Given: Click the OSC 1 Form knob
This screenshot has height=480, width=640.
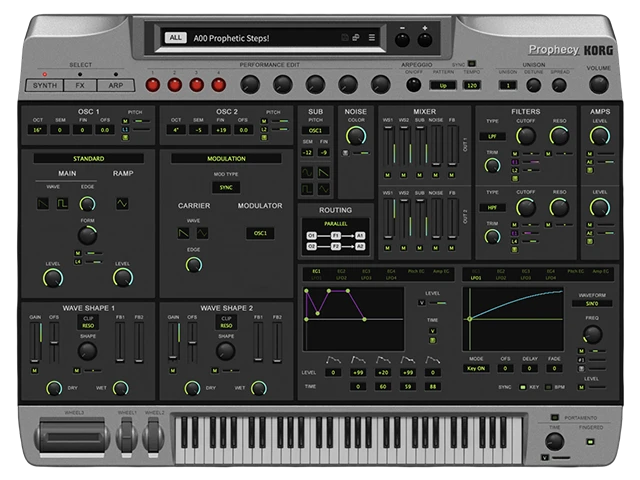Looking at the screenshot, I should (x=87, y=235).
